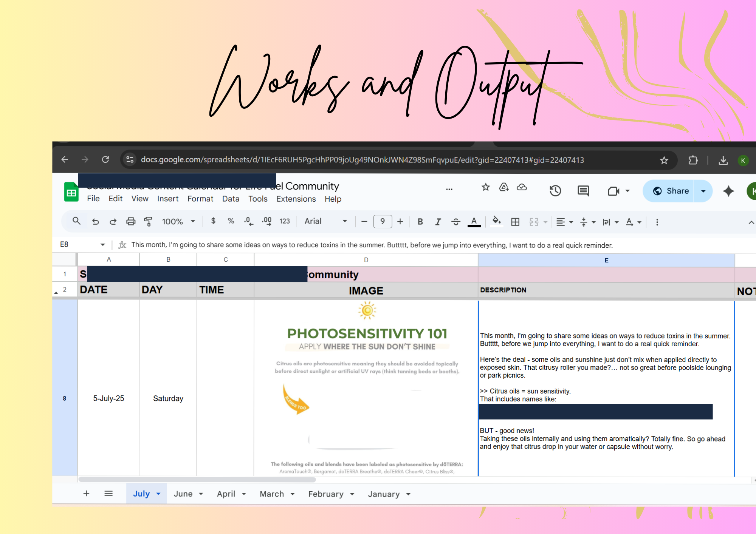This screenshot has height=534, width=756.
Task: Click the paint format icon
Action: coord(148,222)
